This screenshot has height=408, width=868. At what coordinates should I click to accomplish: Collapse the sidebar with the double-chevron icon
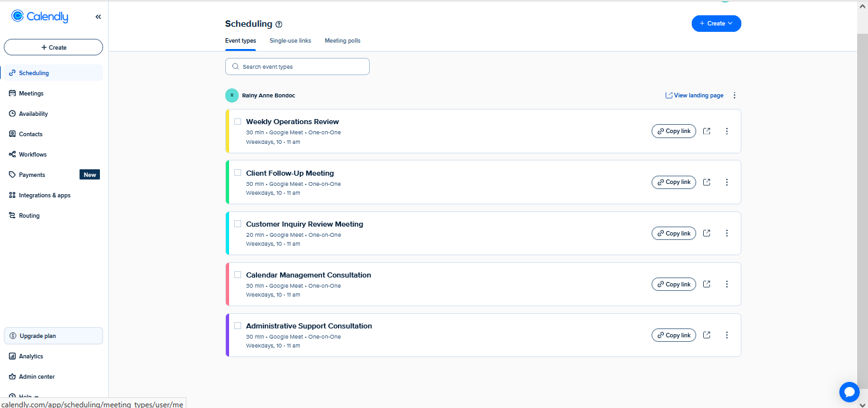point(98,17)
